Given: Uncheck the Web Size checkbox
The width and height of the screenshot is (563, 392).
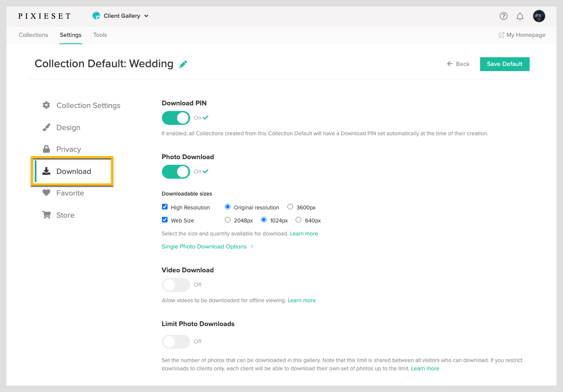Looking at the screenshot, I should 165,220.
